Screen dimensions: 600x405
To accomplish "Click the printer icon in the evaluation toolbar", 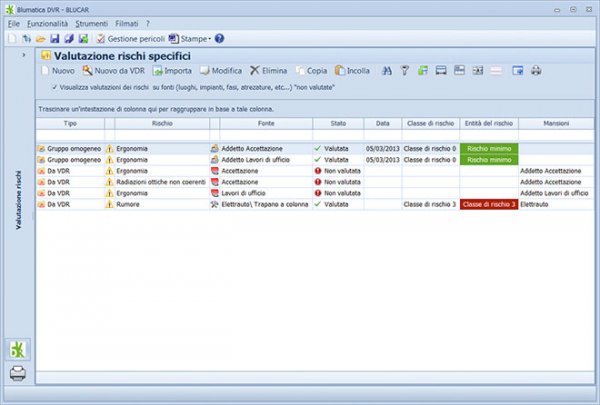I will pos(536,71).
